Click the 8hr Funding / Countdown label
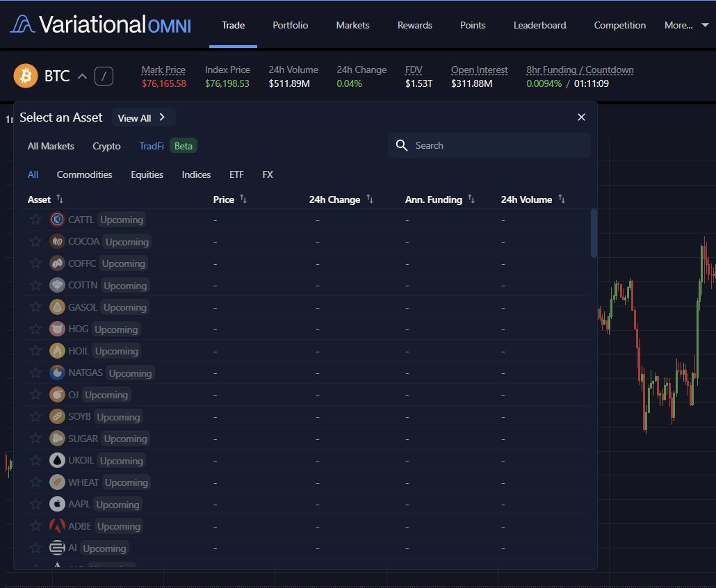The height and width of the screenshot is (588, 716). 580,70
